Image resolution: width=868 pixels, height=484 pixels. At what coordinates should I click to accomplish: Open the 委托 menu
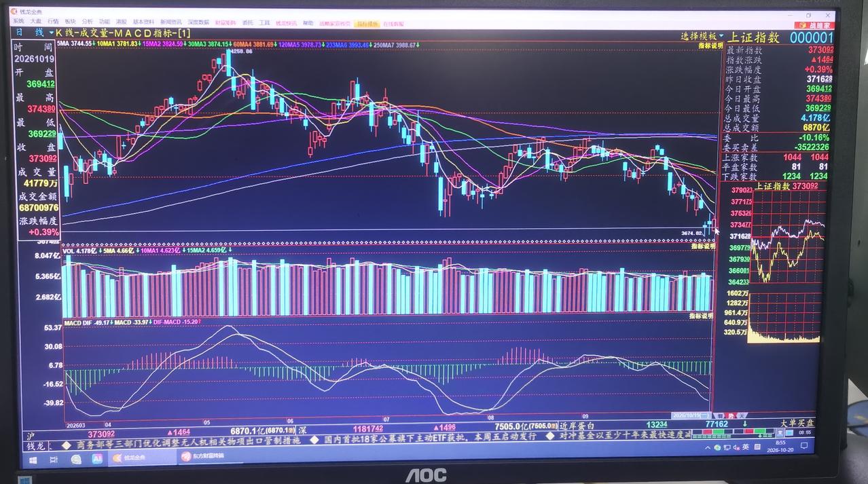247,23
